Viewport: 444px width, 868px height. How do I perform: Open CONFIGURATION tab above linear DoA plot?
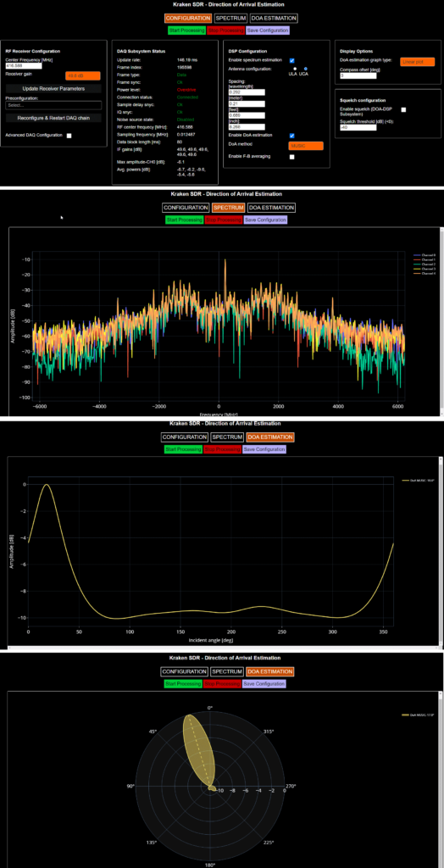(x=185, y=437)
